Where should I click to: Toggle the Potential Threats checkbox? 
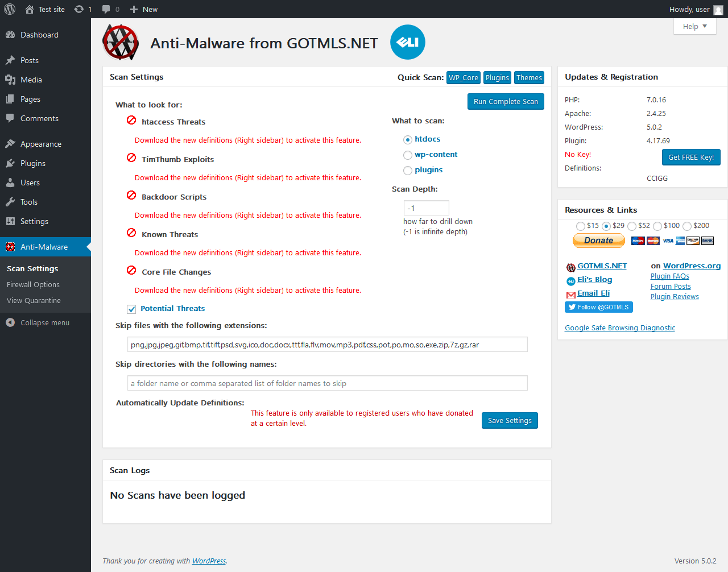(x=131, y=309)
